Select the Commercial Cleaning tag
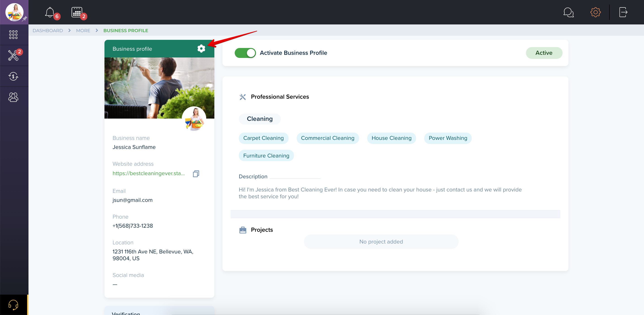This screenshot has height=315, width=644. point(327,138)
